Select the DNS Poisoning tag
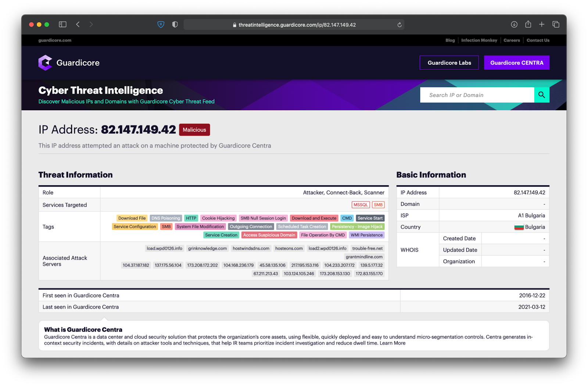This screenshot has height=386, width=588. 166,218
